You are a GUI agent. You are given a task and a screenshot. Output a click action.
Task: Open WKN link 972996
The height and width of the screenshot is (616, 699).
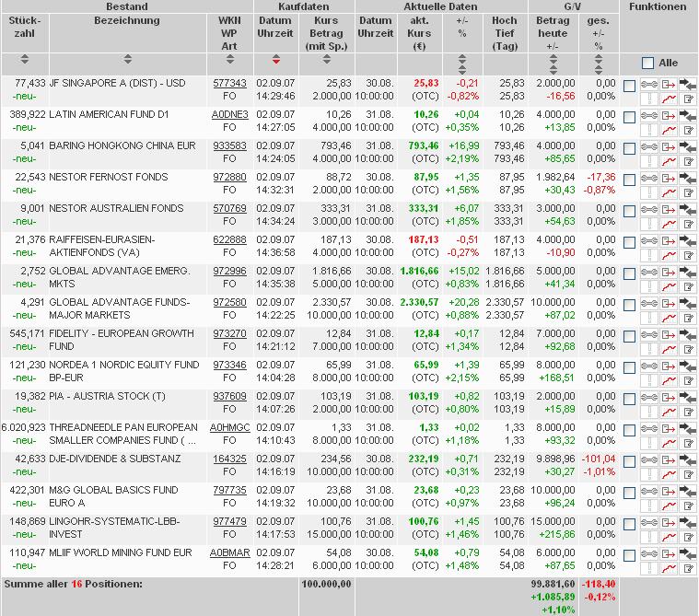229,271
